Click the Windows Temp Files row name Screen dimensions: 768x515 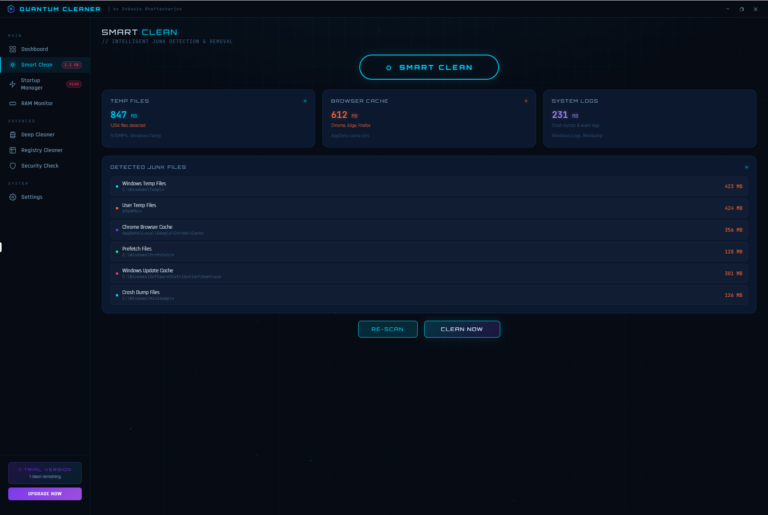click(x=144, y=183)
